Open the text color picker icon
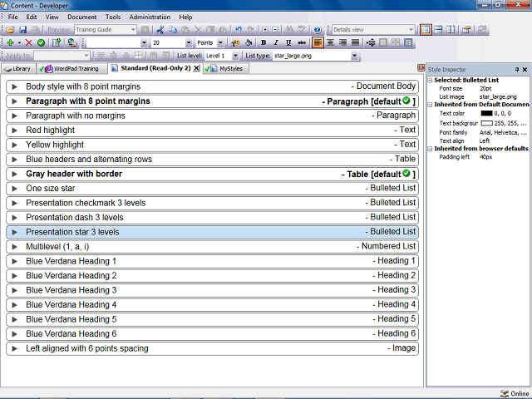This screenshot has height=399, width=532. click(235, 42)
